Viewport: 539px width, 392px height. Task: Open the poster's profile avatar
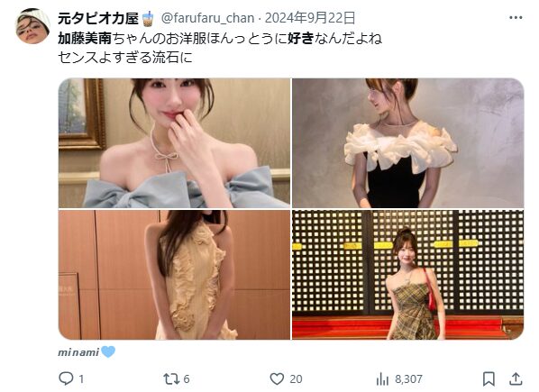pos(32,26)
